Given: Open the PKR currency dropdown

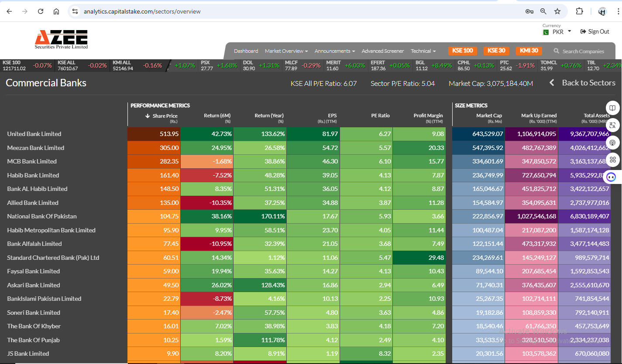Looking at the screenshot, I should click(562, 32).
